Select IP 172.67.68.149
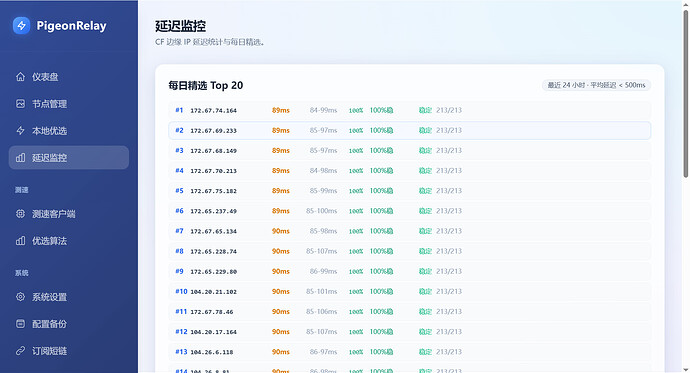This screenshot has height=373, width=690. (x=213, y=151)
